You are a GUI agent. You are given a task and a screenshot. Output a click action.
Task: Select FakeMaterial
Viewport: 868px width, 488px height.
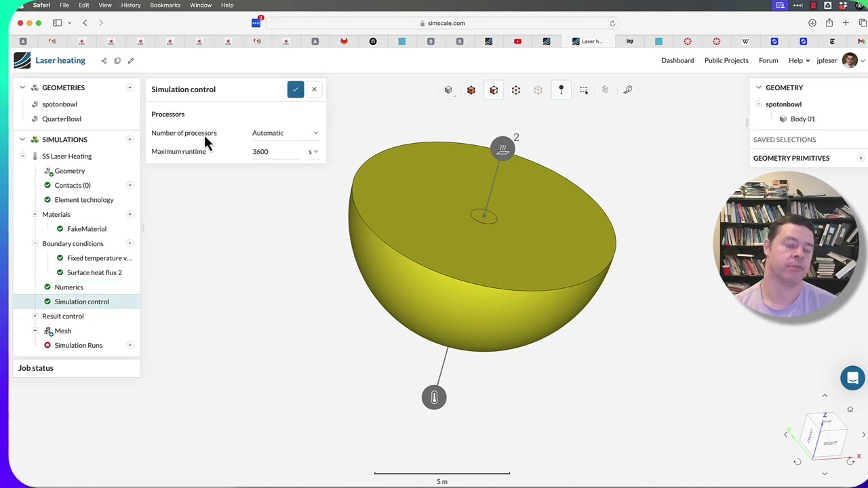(87, 229)
